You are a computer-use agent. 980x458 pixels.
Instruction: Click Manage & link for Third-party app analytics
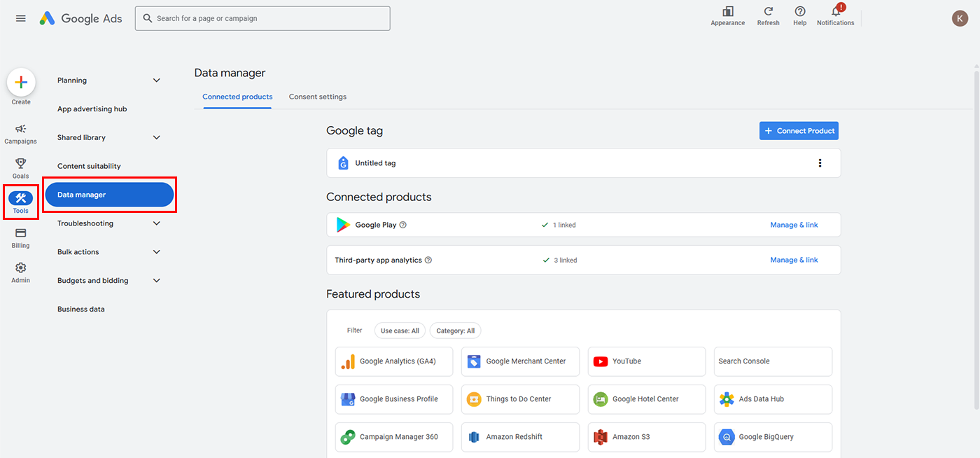tap(794, 260)
